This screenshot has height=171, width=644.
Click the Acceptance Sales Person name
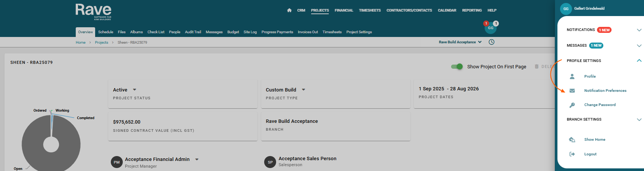click(x=307, y=159)
